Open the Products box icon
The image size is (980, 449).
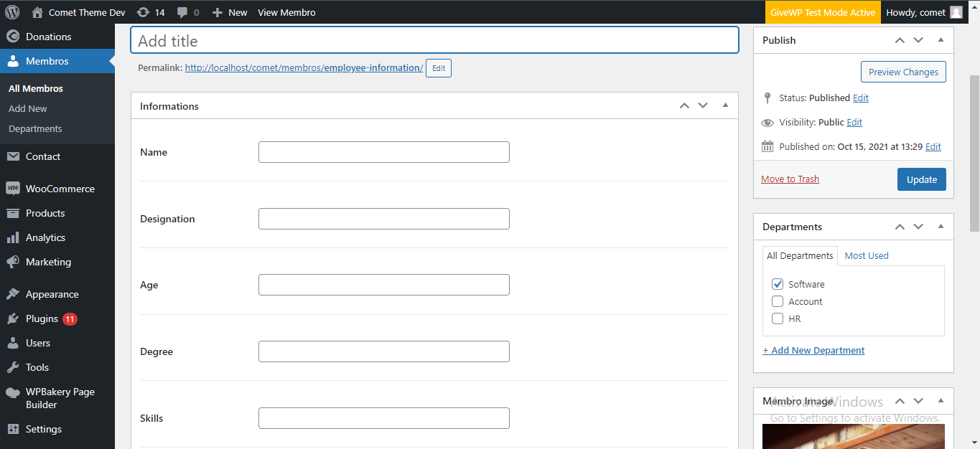click(13, 213)
